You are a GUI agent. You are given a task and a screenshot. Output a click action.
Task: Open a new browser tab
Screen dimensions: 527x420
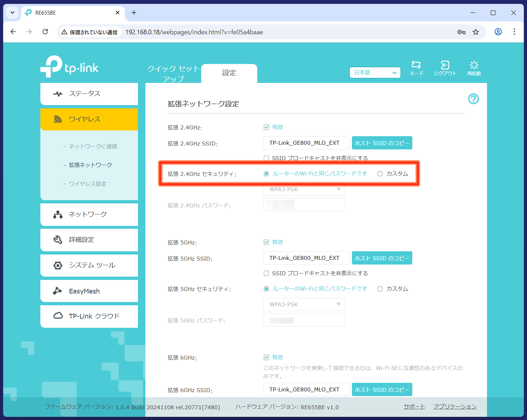point(134,13)
